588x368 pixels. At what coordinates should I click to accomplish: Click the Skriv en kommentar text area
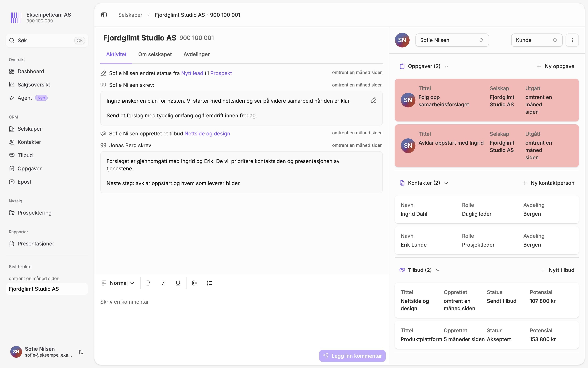click(241, 319)
